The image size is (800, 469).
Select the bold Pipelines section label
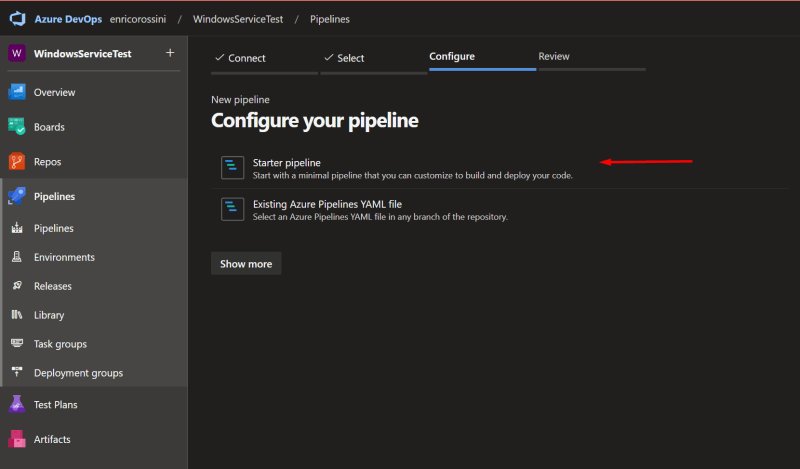click(x=55, y=196)
